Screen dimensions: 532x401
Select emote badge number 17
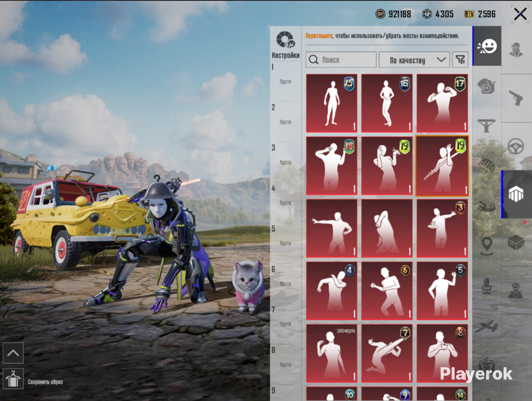click(x=442, y=103)
